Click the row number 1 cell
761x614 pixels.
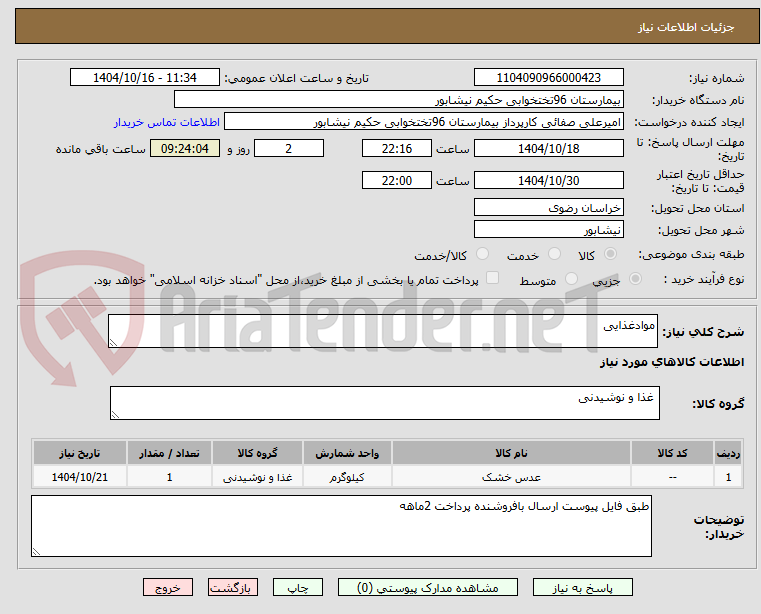point(728,477)
